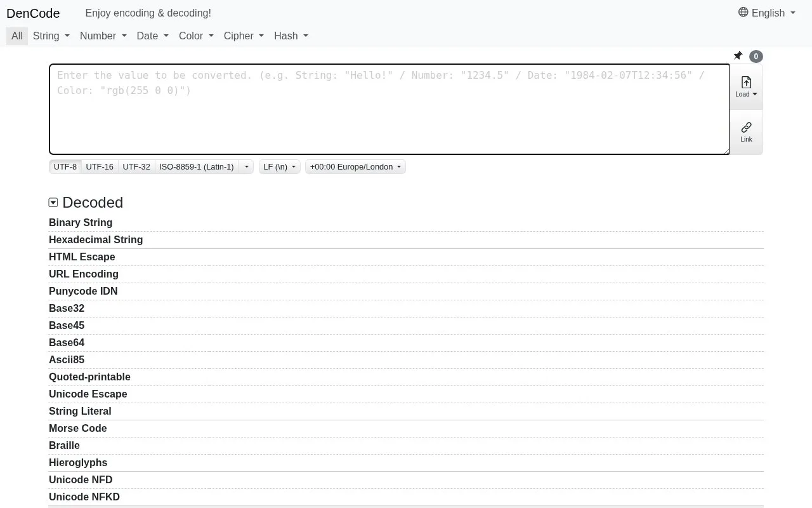Click the globe language icon
Screen dimensions: 812x508
[743, 12]
